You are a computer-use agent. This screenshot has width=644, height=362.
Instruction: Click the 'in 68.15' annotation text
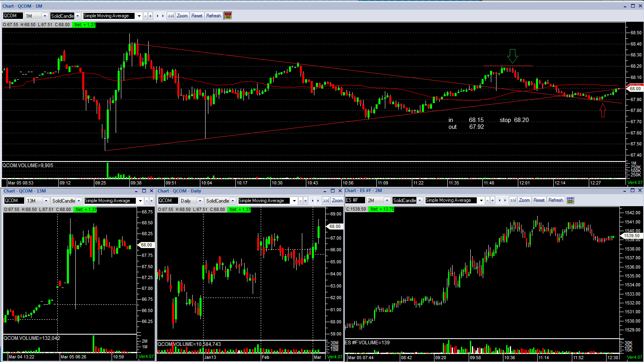[466, 120]
